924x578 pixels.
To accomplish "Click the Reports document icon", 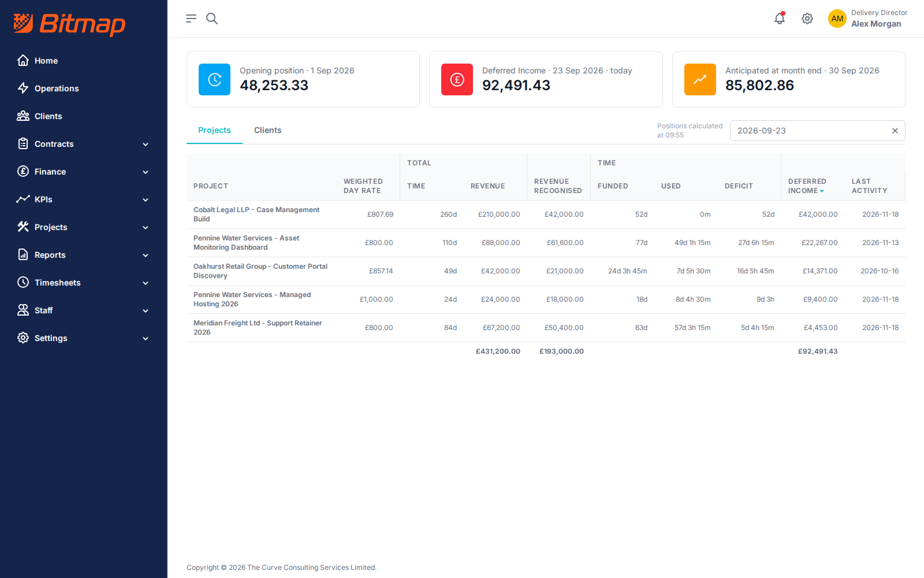I will (x=23, y=254).
